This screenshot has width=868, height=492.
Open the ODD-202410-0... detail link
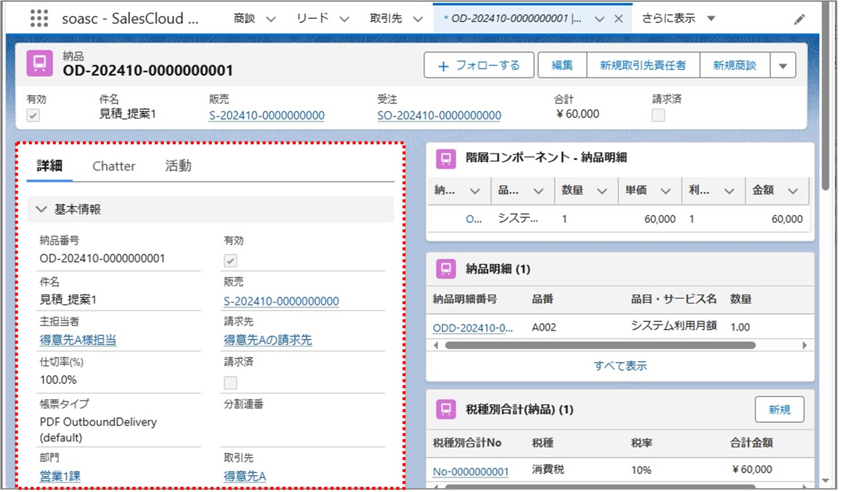click(x=473, y=328)
